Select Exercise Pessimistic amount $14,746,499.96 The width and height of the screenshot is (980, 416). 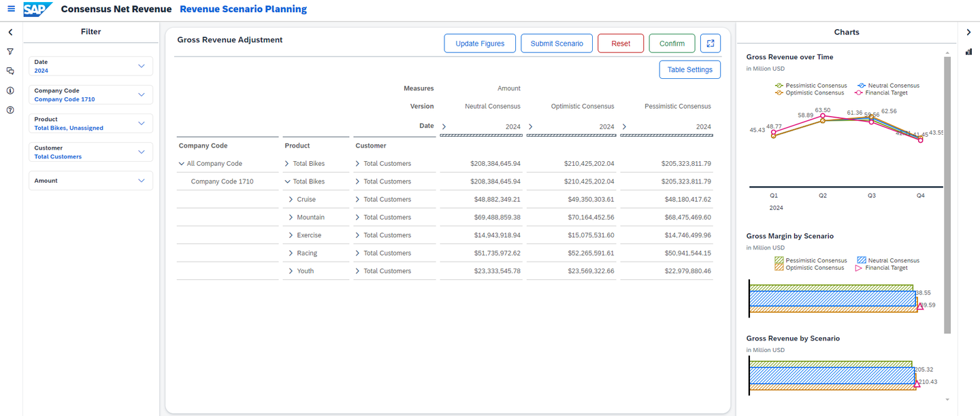point(686,235)
